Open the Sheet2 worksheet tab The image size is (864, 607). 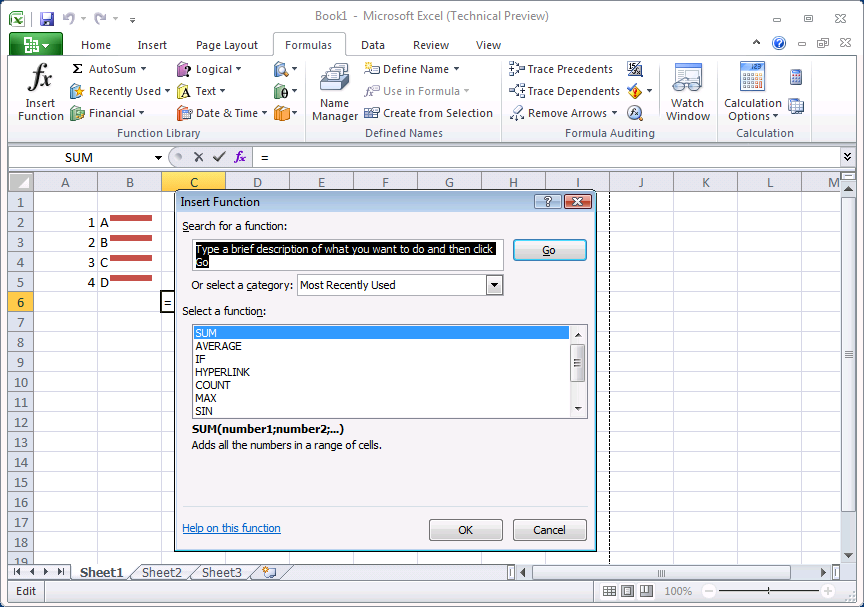coord(161,572)
